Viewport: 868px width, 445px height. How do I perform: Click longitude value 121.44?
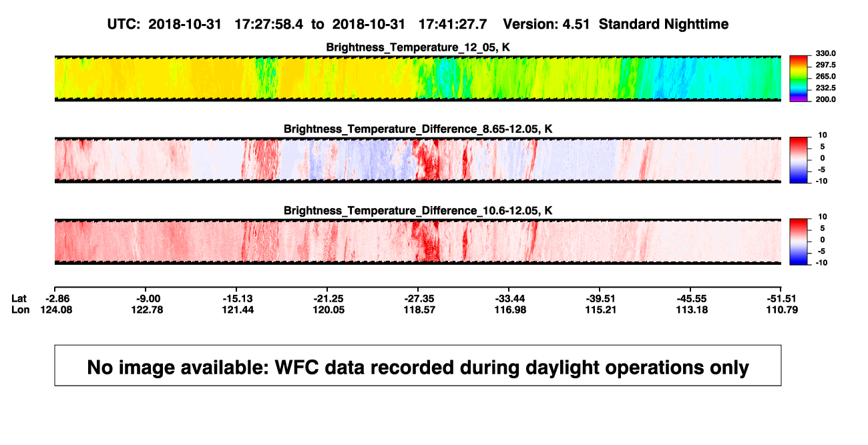[x=238, y=310]
